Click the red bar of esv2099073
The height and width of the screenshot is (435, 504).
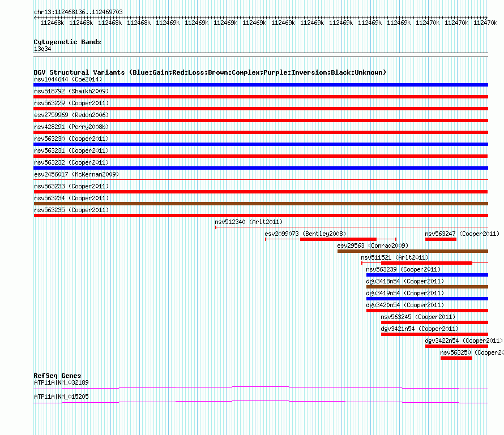(x=338, y=239)
